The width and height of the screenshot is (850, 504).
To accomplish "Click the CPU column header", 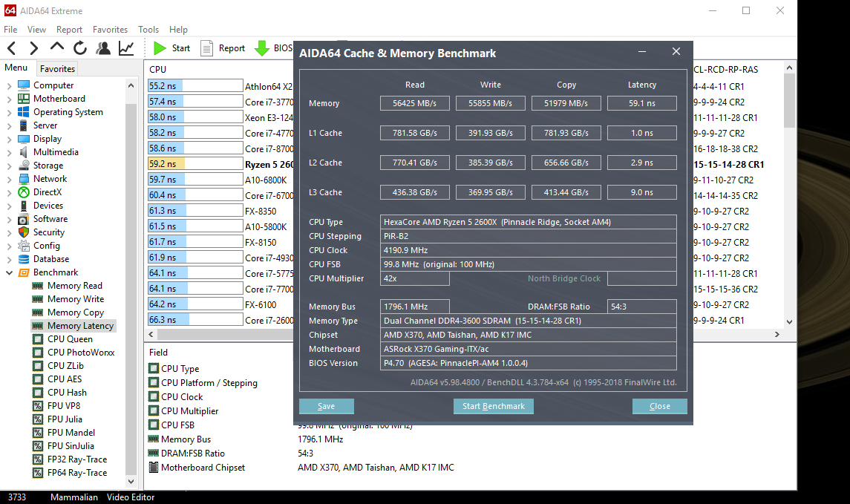I will click(157, 69).
